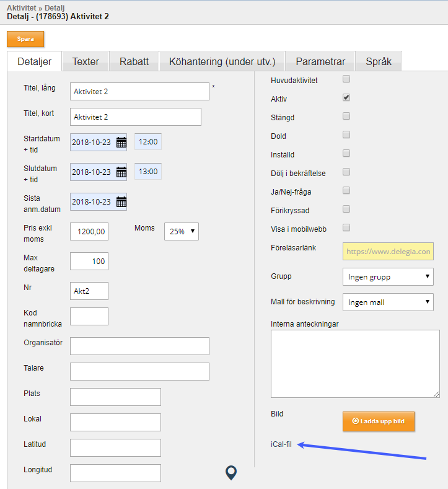Click the Ladda upp bild button
448x489 pixels.
coord(379,421)
